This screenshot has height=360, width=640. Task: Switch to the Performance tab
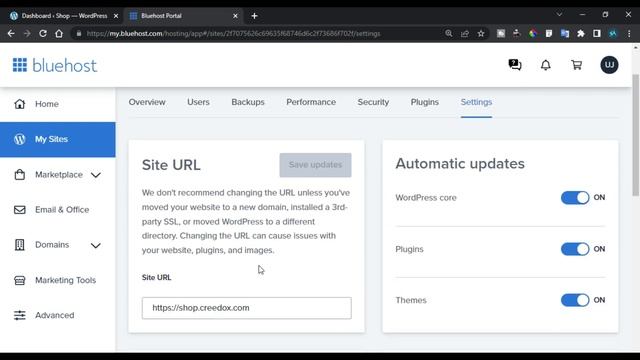311,102
